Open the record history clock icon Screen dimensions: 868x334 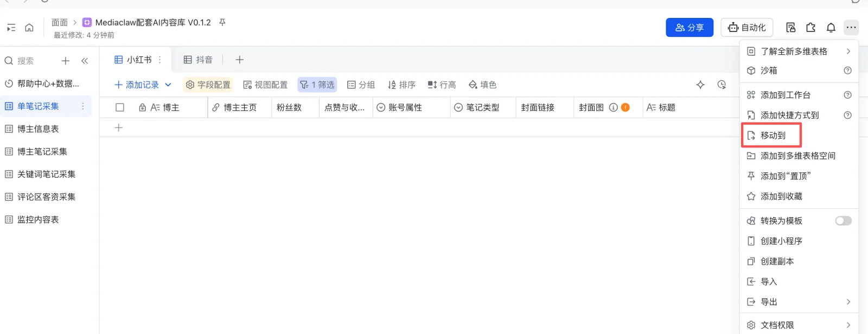(722, 85)
